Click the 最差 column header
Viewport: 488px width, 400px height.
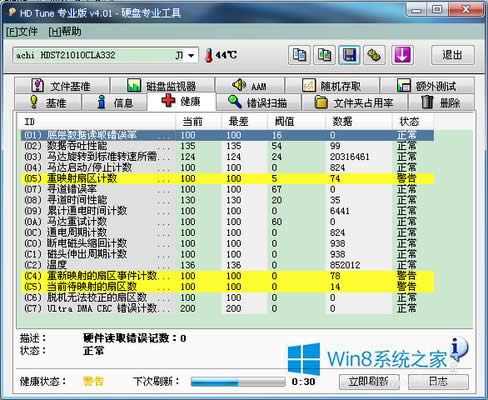[x=244, y=122]
